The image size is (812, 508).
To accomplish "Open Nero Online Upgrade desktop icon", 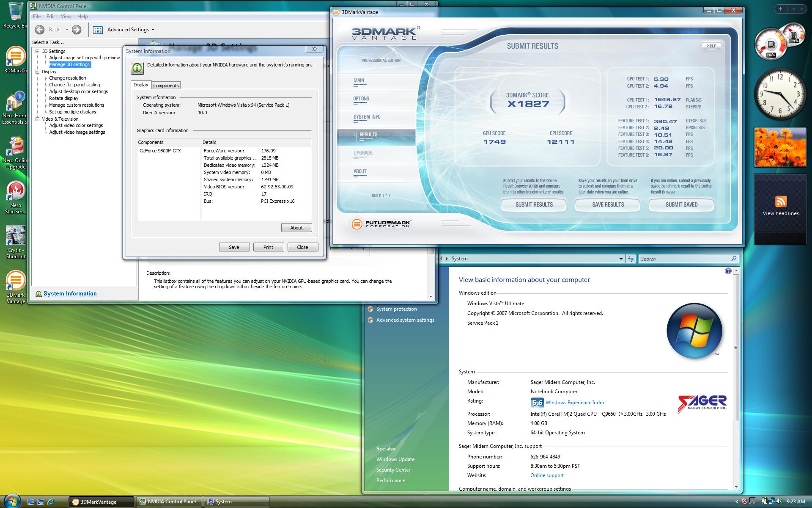I will 16,146.
